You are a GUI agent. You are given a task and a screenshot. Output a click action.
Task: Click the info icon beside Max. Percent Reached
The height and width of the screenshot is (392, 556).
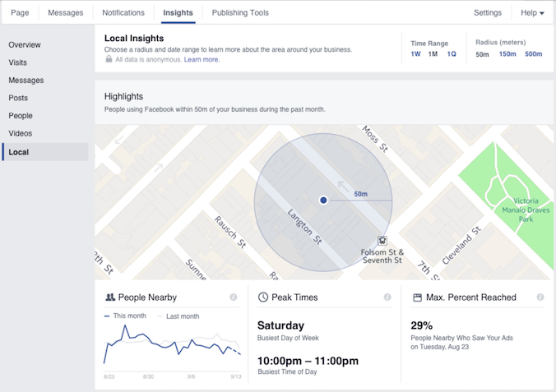pos(540,297)
